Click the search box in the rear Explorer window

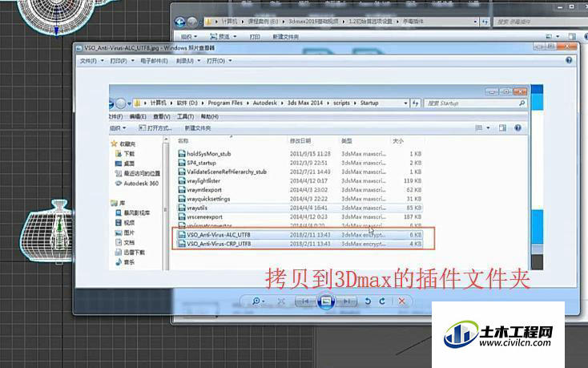[540, 22]
